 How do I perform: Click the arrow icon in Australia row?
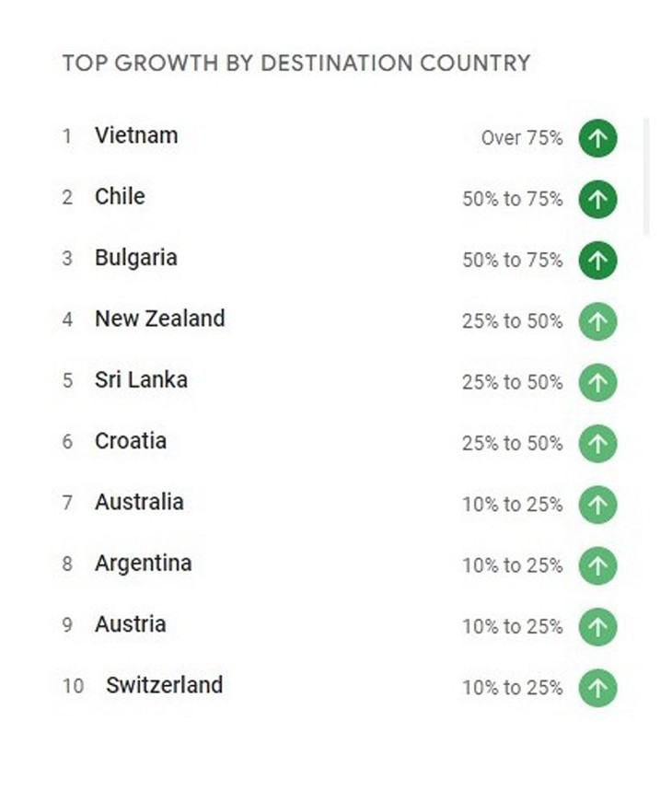(x=597, y=505)
